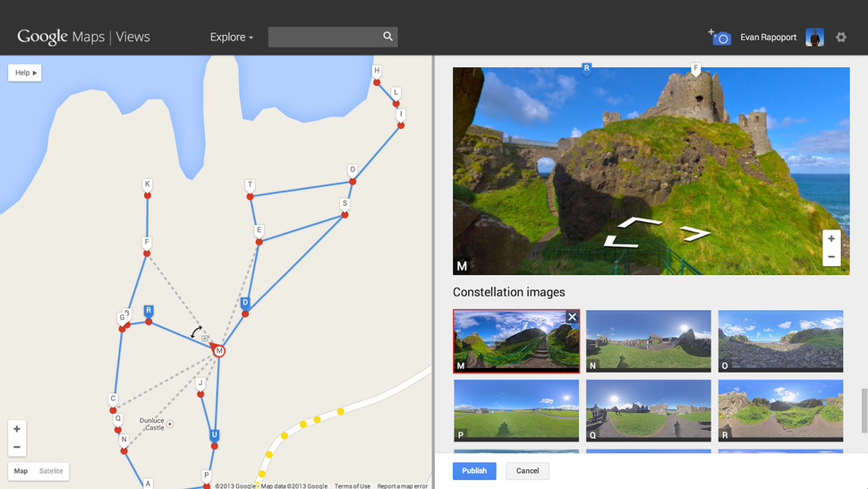This screenshot has height=489, width=868.
Task: Open the Explore dropdown menu
Action: coord(231,38)
